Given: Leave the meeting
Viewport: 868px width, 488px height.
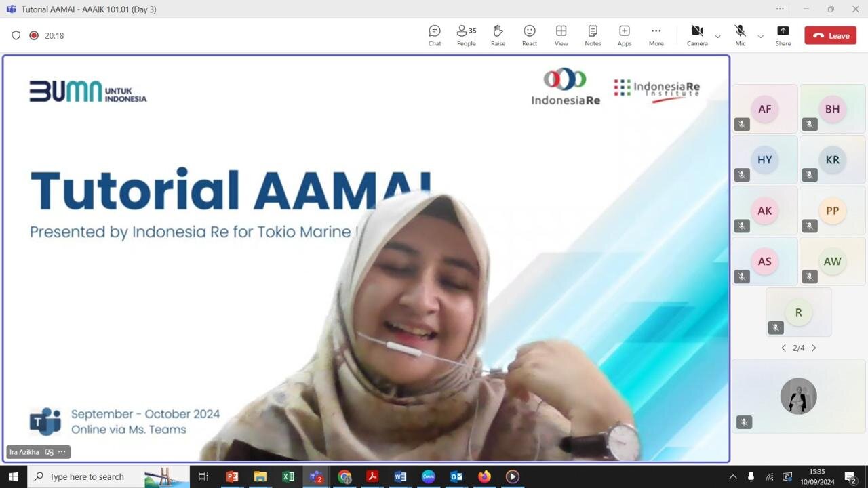Looking at the screenshot, I should 831,35.
